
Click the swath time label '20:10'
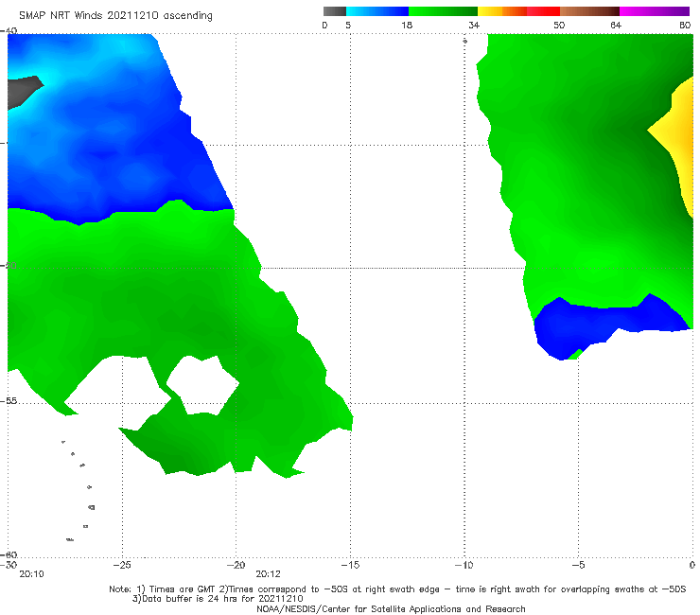[x=32, y=574]
